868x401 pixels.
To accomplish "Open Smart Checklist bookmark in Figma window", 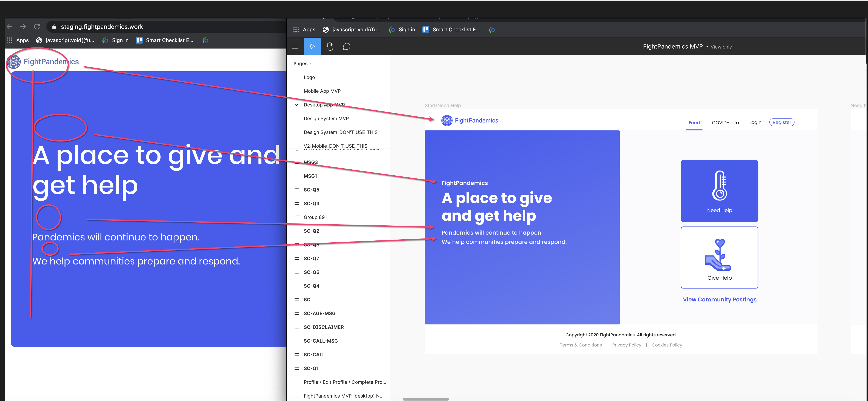I will (451, 30).
